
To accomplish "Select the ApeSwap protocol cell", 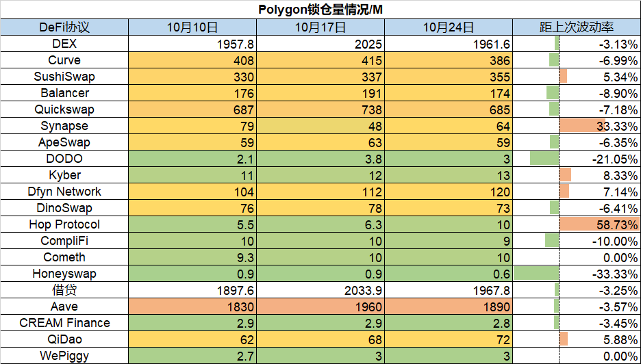I will 64,142.
